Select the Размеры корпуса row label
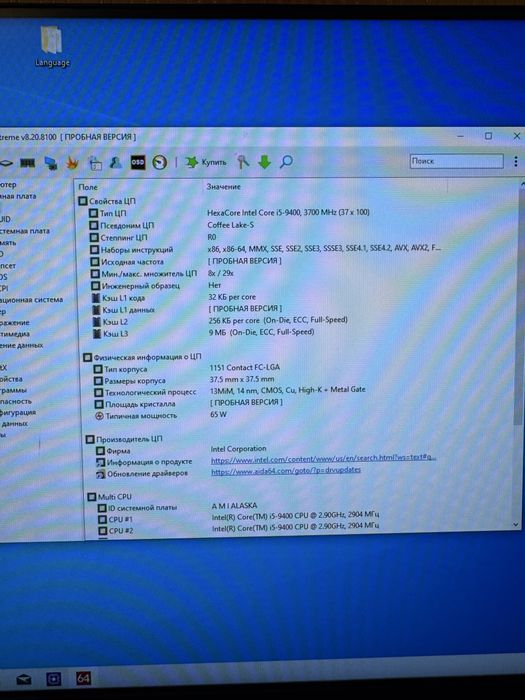The image size is (525, 700). (135, 381)
